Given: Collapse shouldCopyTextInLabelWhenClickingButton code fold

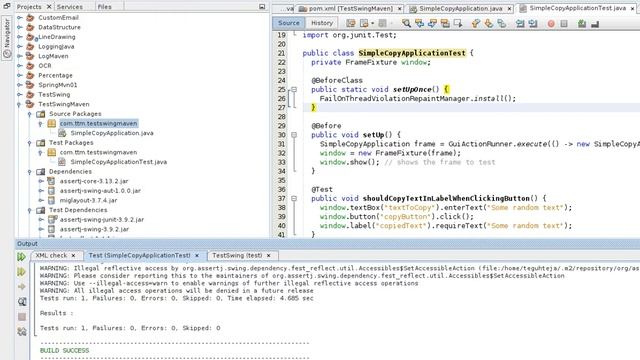Looking at the screenshot, I should point(293,198).
